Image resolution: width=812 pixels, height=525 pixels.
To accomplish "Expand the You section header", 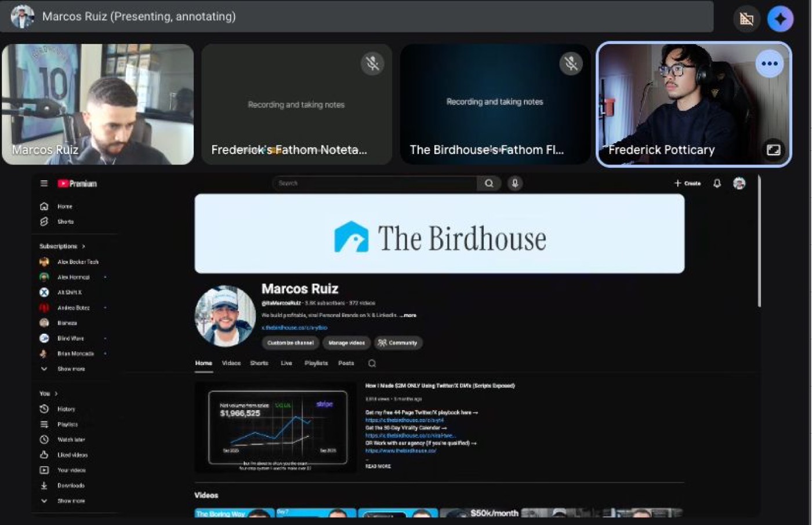I will click(x=48, y=393).
